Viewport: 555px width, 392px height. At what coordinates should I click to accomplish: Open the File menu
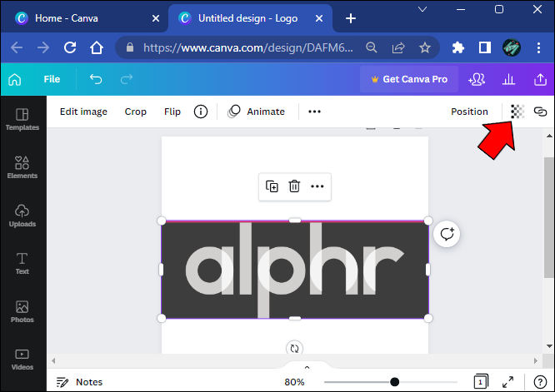[52, 79]
